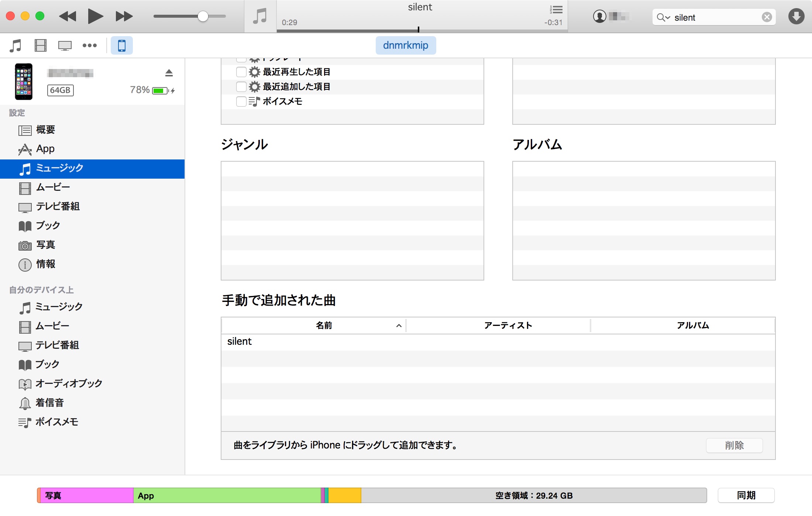Open ボイスメモ in device sidebar

click(x=92, y=422)
